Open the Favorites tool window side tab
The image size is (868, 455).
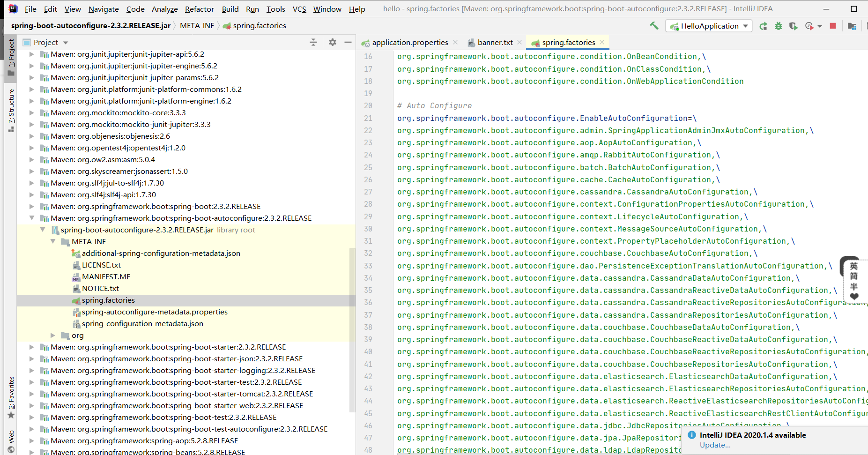[x=11, y=397]
